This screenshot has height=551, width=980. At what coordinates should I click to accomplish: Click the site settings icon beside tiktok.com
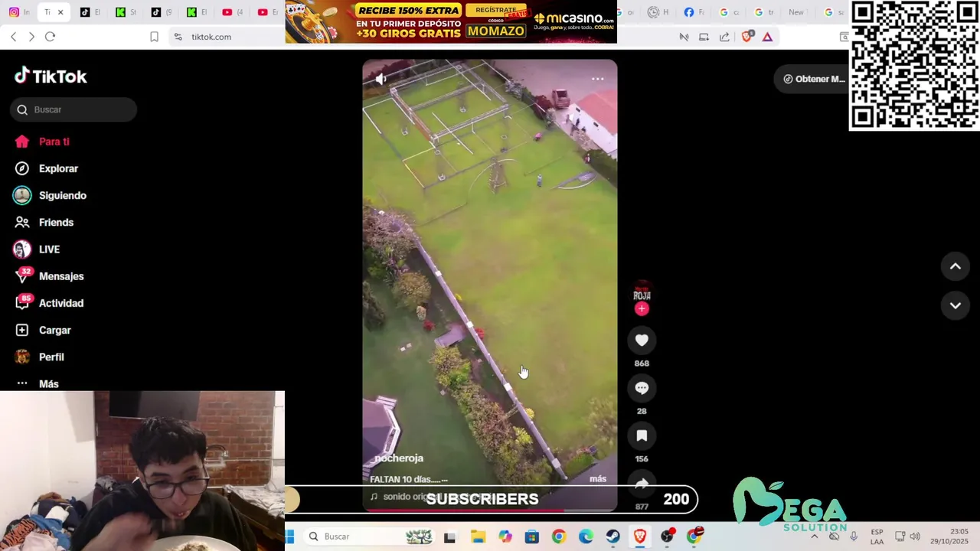[178, 37]
